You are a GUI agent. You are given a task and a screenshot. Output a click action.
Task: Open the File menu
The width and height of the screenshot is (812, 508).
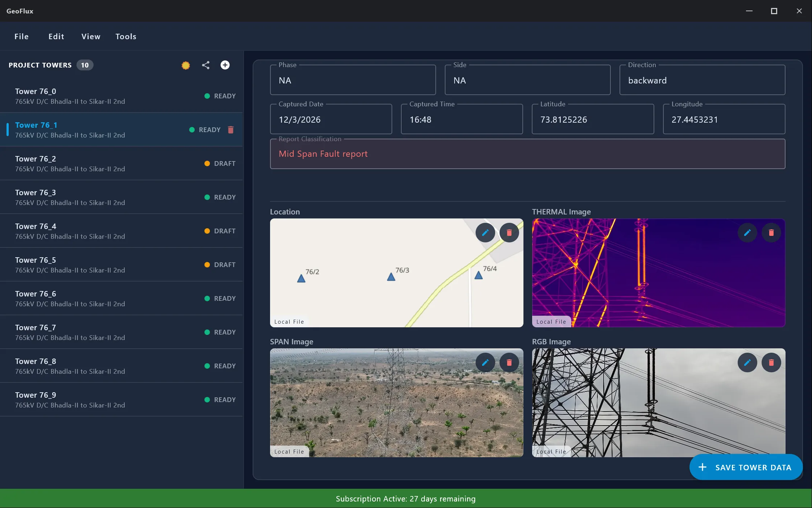click(x=21, y=36)
